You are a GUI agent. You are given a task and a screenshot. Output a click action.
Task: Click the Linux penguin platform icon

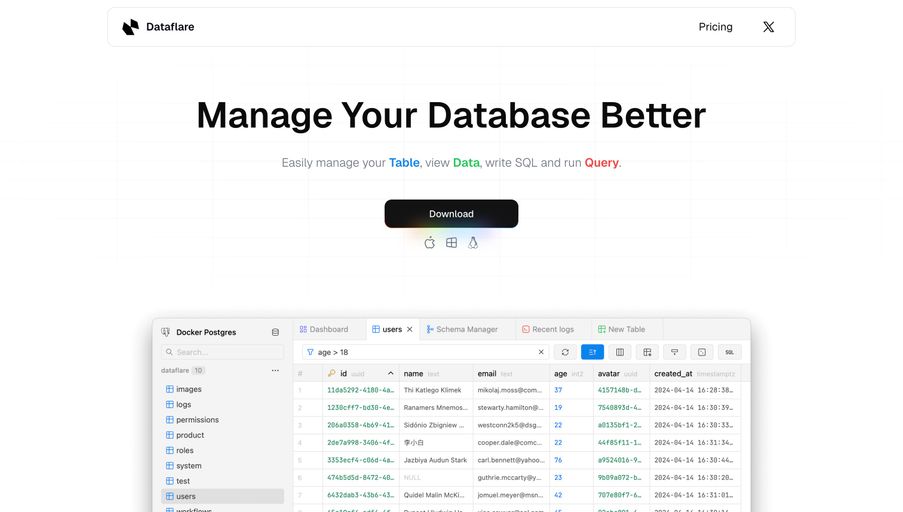(473, 243)
